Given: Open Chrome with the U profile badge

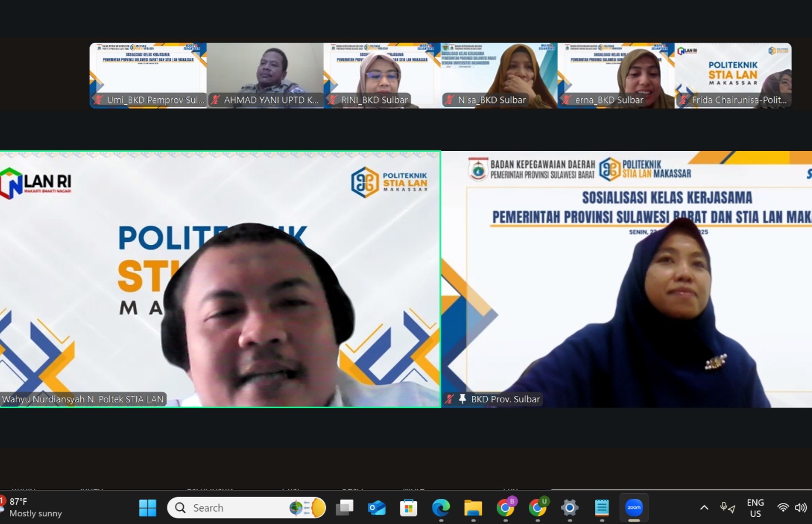Looking at the screenshot, I should coord(538,508).
